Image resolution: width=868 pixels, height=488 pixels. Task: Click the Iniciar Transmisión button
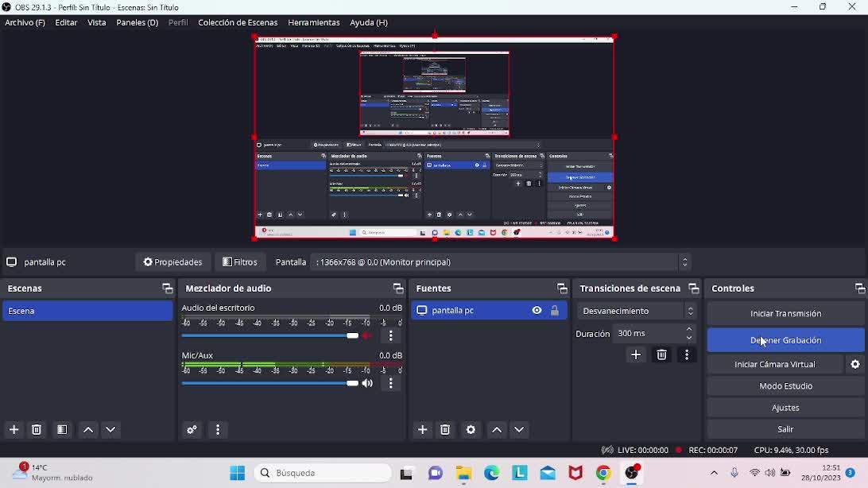785,313
